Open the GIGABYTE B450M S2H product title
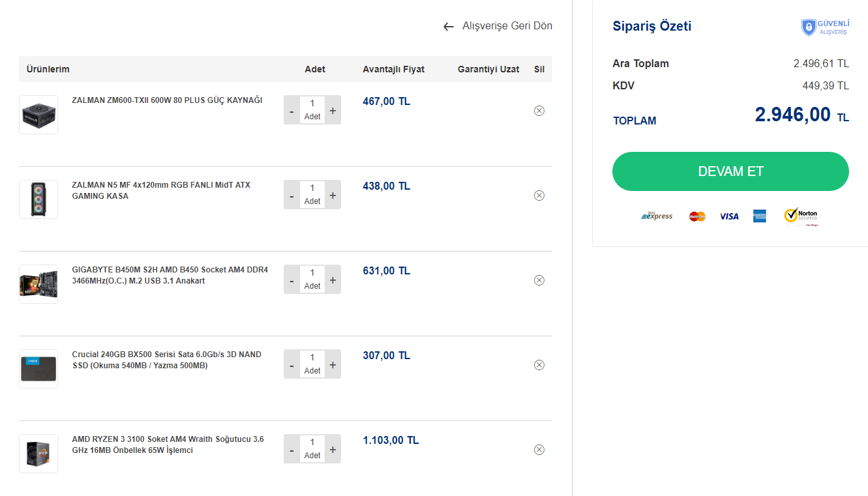 (170, 275)
